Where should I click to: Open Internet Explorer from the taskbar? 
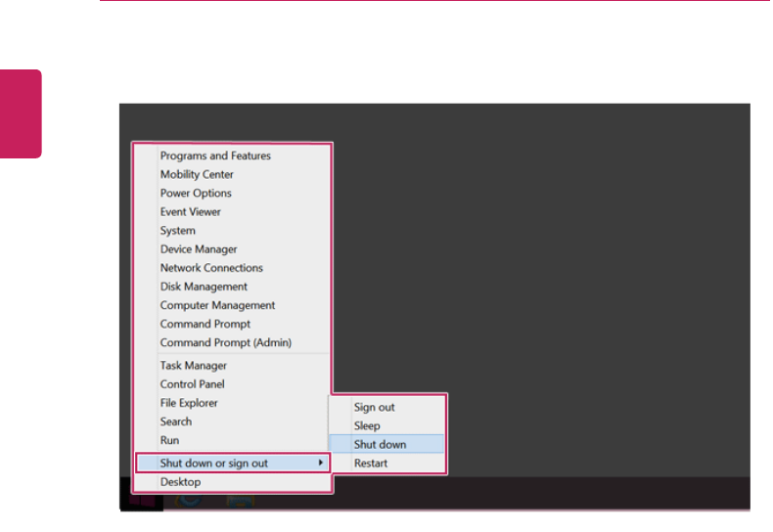point(189,500)
